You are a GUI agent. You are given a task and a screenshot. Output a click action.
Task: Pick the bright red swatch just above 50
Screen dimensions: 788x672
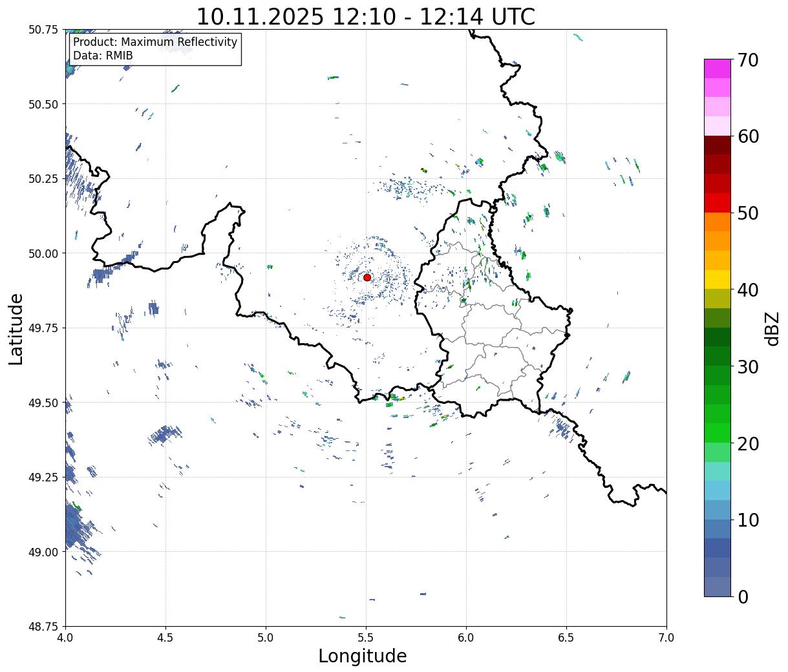click(x=717, y=202)
